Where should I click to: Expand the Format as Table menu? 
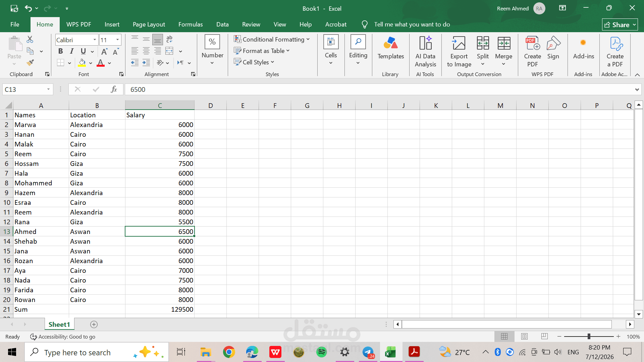(262, 51)
